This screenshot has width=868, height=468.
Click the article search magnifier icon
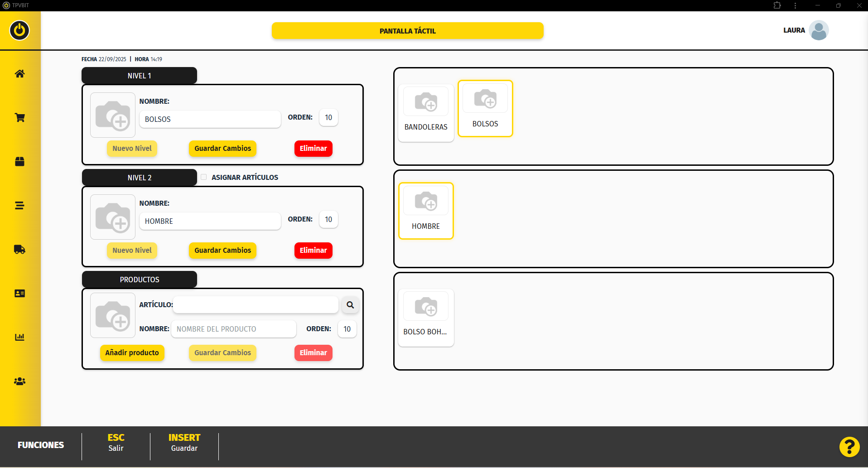350,305
